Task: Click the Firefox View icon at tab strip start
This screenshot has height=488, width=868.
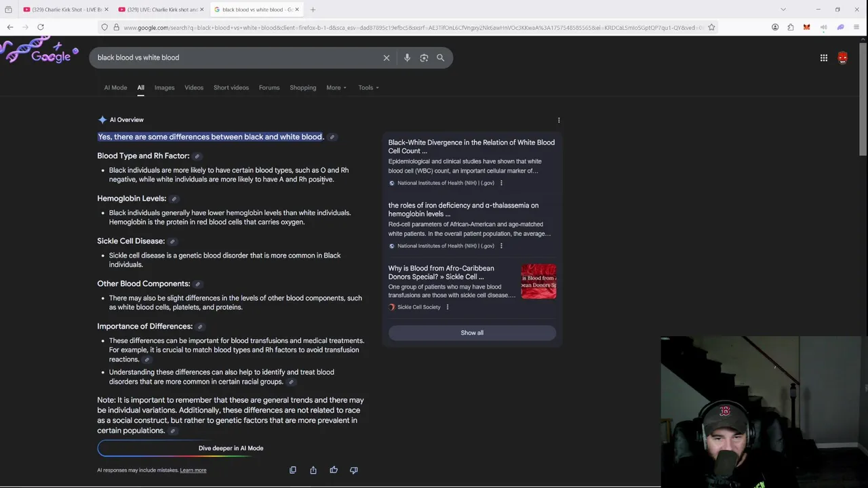Action: click(8, 9)
